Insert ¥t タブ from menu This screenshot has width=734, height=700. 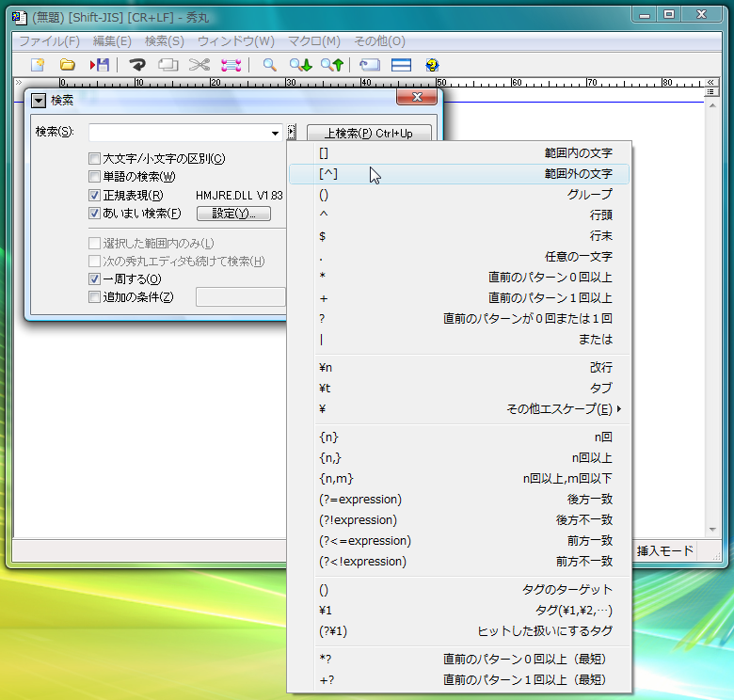coord(459,388)
